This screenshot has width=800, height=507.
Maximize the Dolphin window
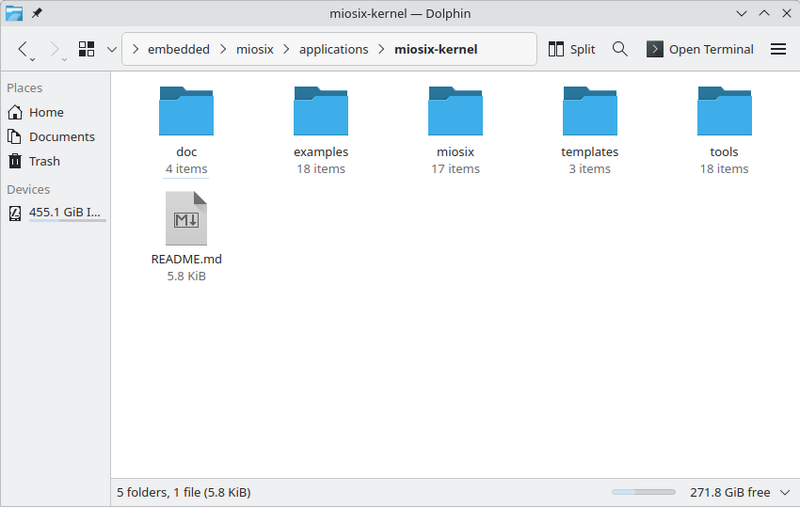pos(764,14)
